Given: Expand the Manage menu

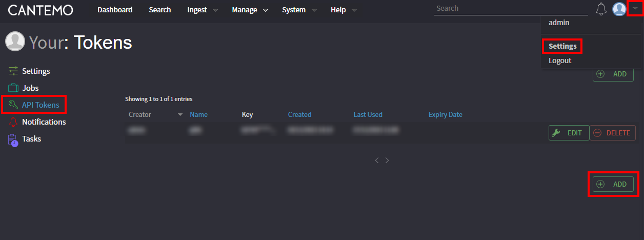Looking at the screenshot, I should click(x=250, y=10).
